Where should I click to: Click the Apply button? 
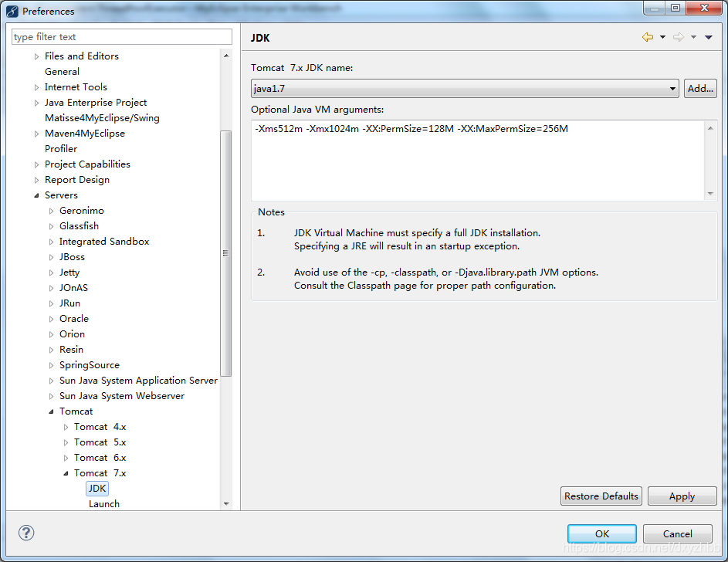point(682,496)
